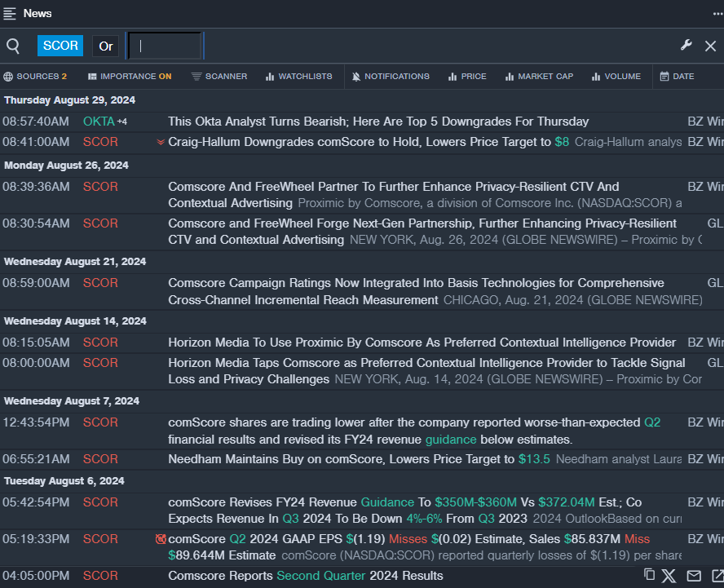Open the wrench settings icon

[686, 46]
